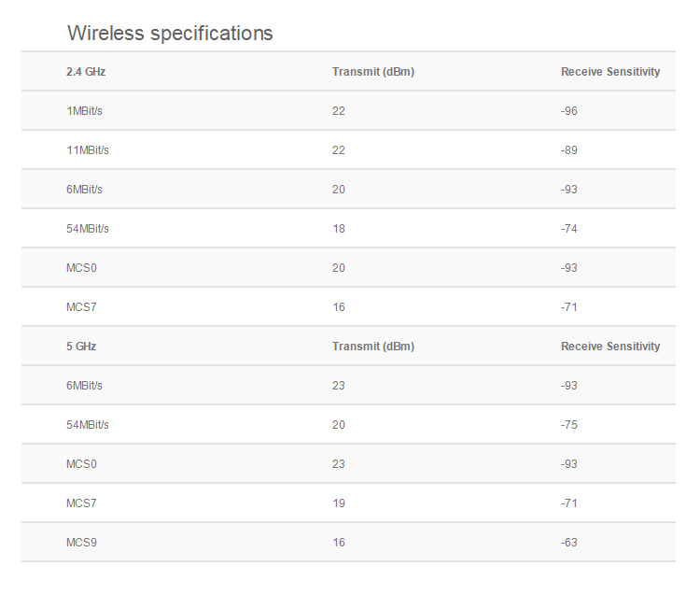The width and height of the screenshot is (700, 595).
Task: Click the Wireless specifications heading
Action: coord(170,34)
